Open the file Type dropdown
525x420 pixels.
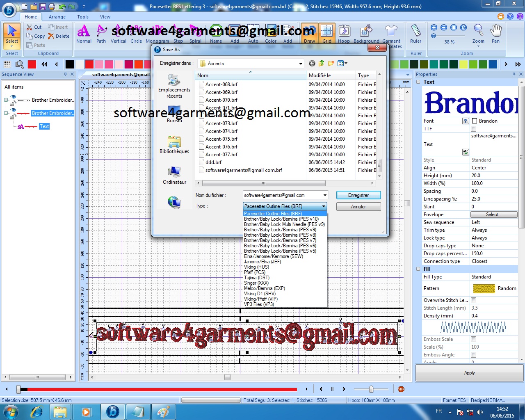point(323,206)
